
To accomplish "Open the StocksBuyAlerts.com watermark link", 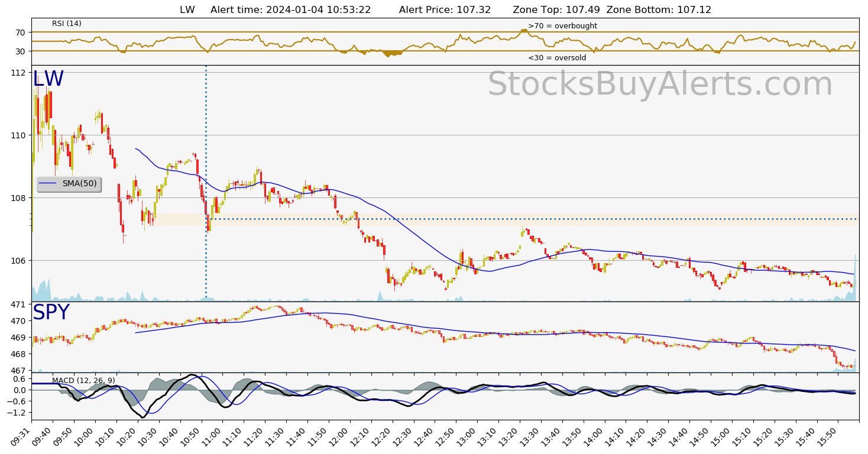I will 659,85.
